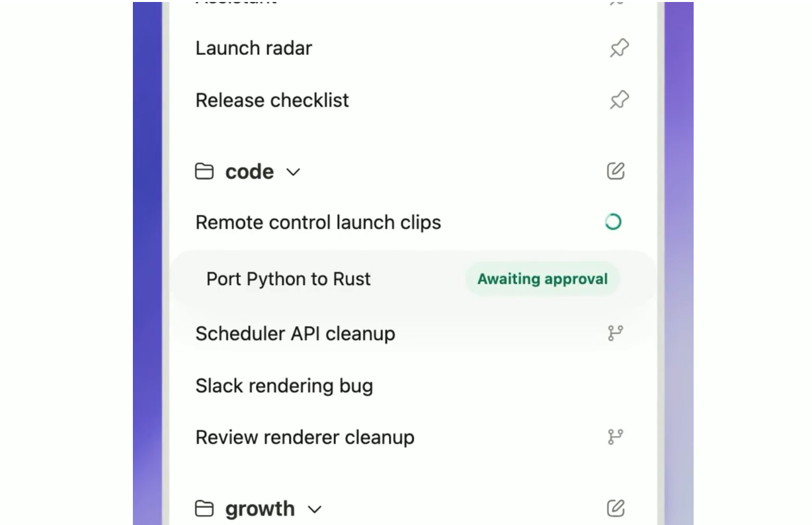Open Review renderer cleanup item

pyautogui.click(x=415, y=438)
